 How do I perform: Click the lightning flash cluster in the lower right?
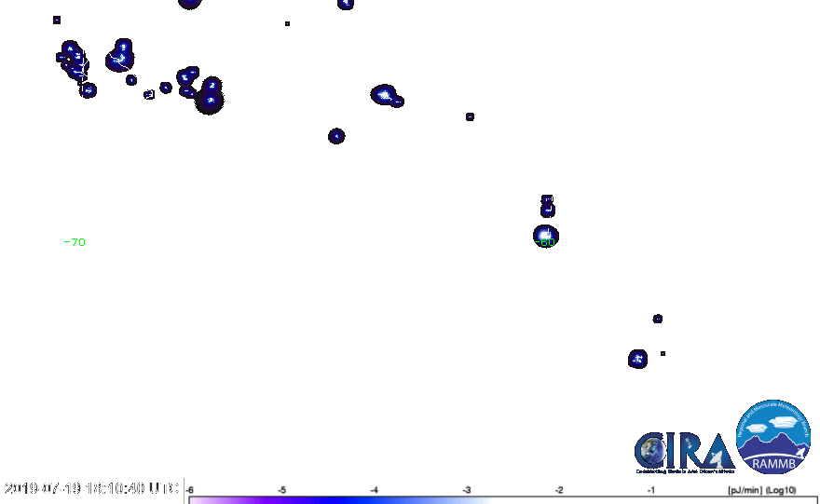[x=637, y=358]
